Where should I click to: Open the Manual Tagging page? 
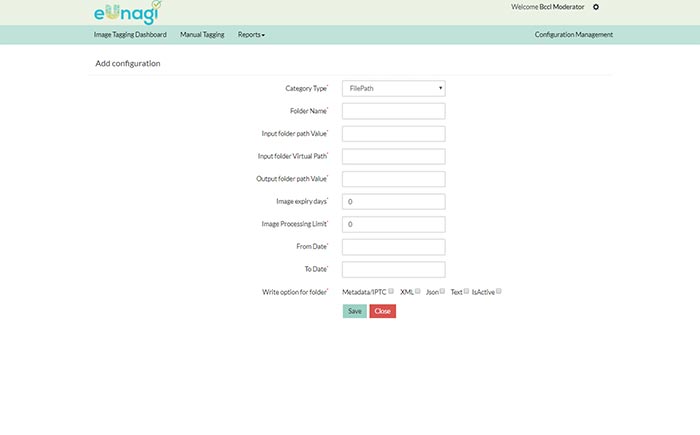pos(202,35)
